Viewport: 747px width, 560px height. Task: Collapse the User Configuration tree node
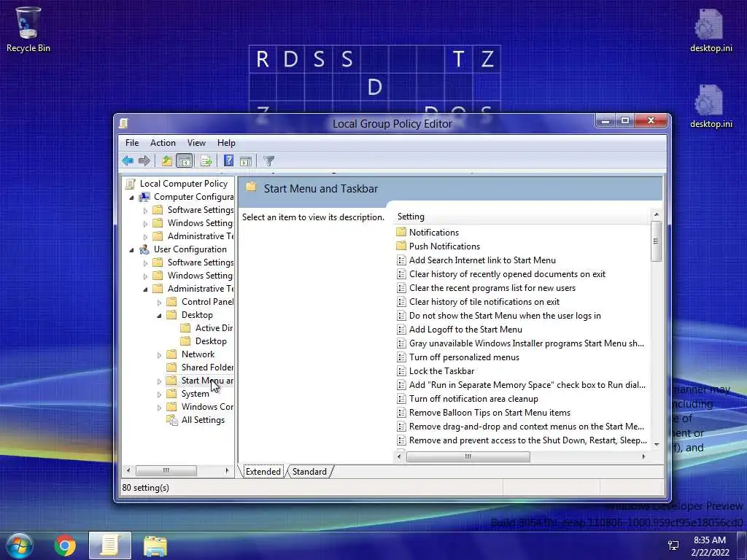coord(132,249)
